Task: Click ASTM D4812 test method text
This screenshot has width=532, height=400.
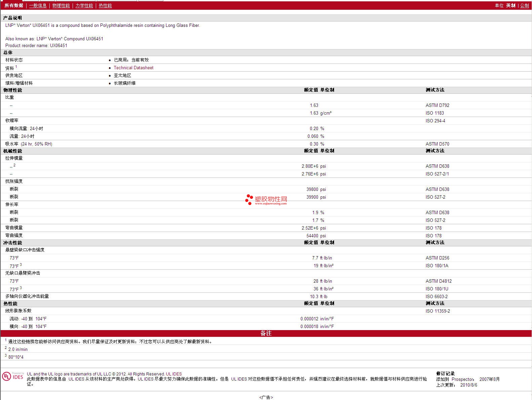Action: click(439, 281)
